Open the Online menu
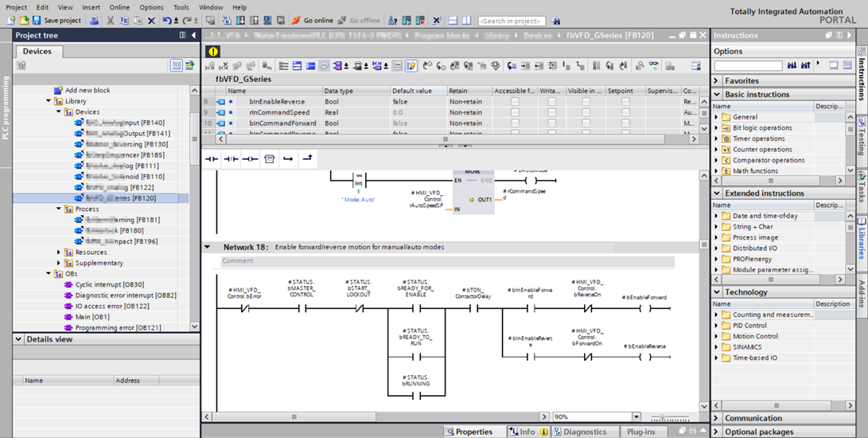Image resolution: width=868 pixels, height=438 pixels. pos(119,7)
